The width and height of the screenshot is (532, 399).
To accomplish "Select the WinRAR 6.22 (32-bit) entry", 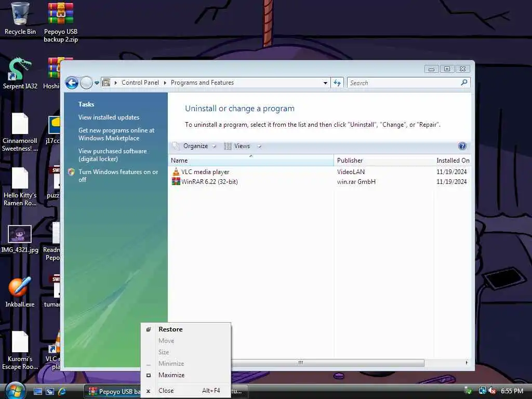I will 209,182.
